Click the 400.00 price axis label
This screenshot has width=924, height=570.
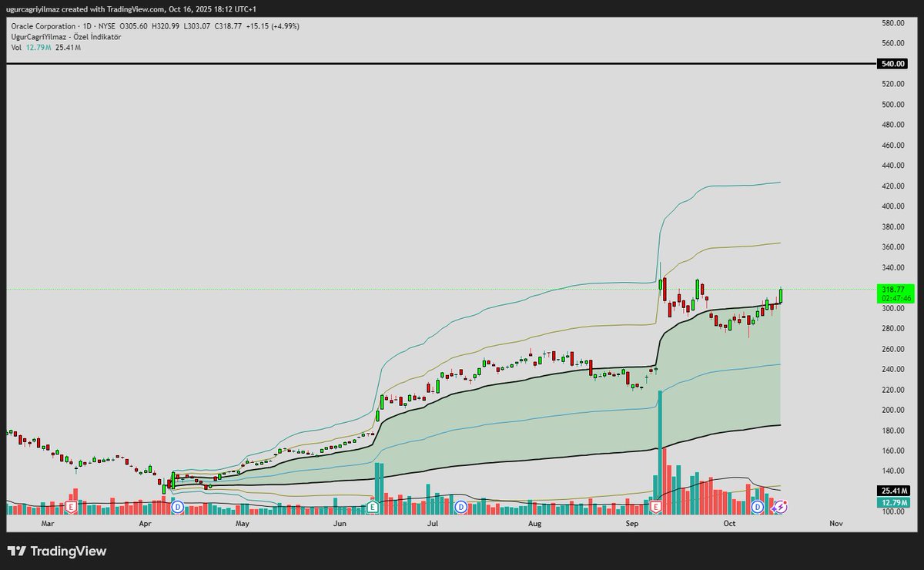[892, 206]
